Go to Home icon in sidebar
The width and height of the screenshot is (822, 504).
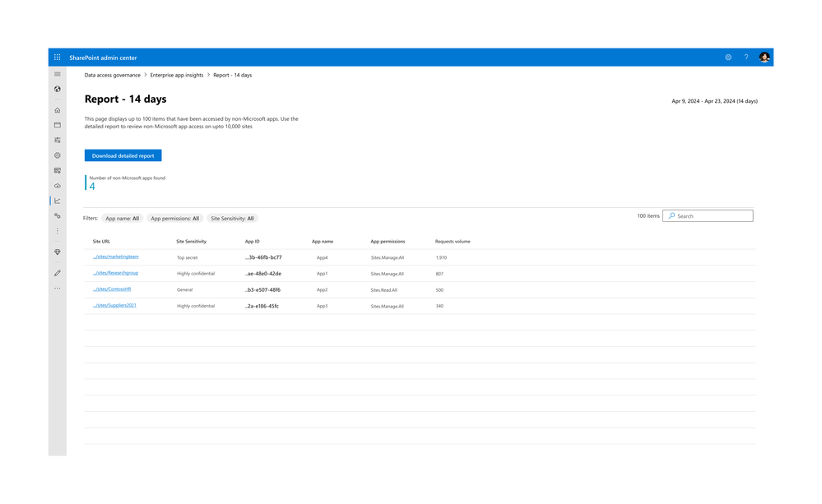click(x=57, y=110)
